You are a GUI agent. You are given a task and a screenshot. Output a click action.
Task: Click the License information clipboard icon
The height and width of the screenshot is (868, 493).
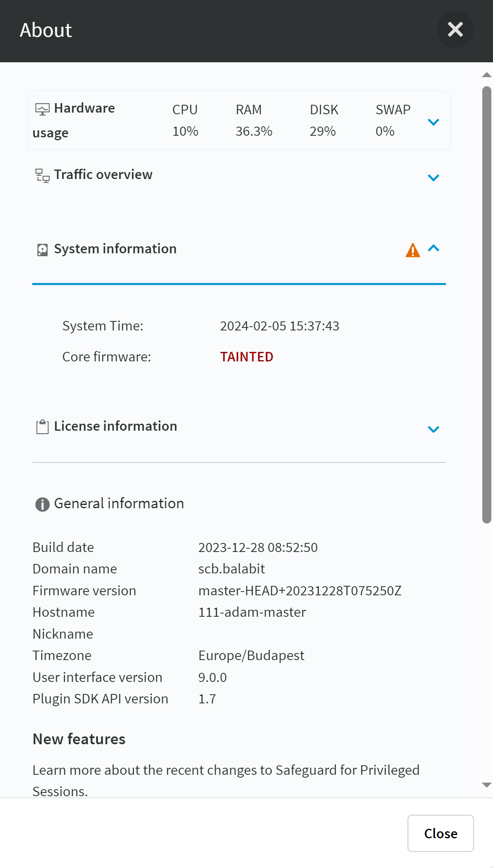coord(43,427)
